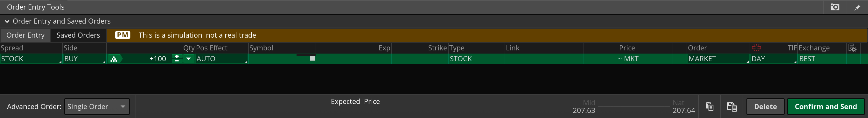Switch to the Order Entry tab

point(25,35)
